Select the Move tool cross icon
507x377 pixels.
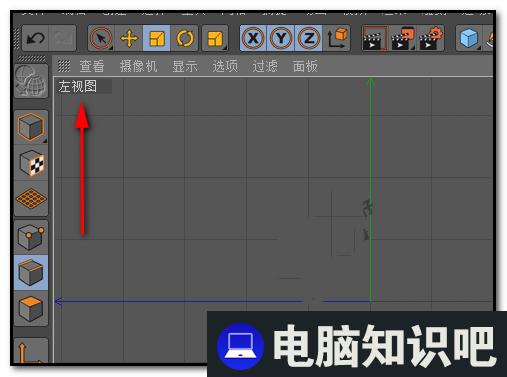(x=129, y=38)
